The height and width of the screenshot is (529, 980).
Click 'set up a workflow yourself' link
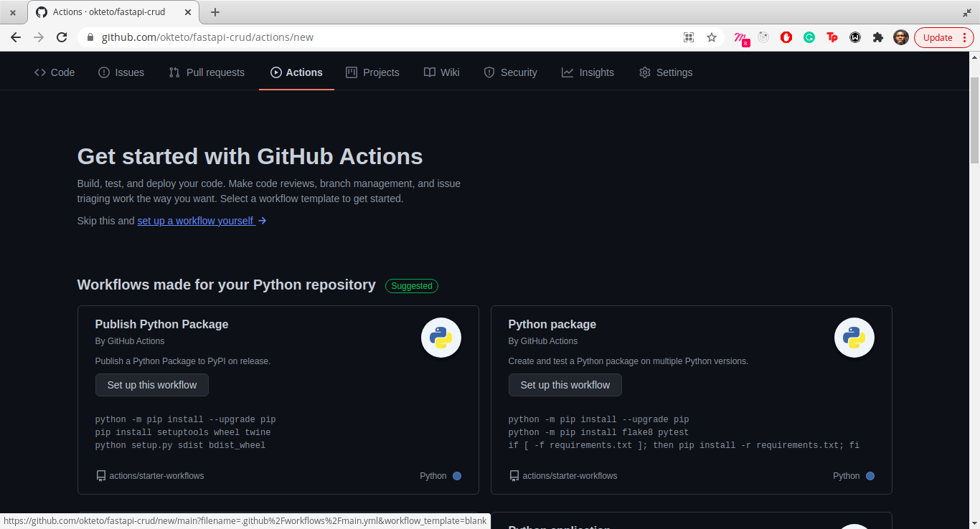[x=202, y=221]
